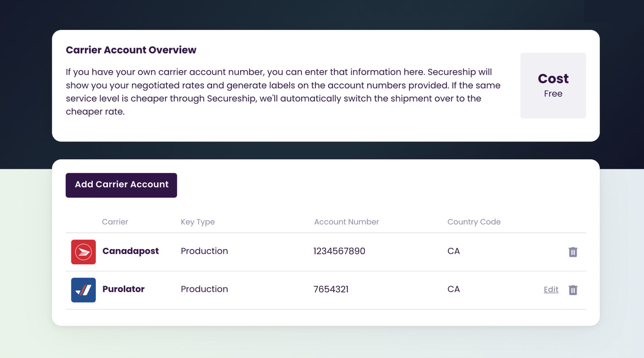The width and height of the screenshot is (644, 358).
Task: Click the account number 7654321
Action: pyautogui.click(x=331, y=289)
